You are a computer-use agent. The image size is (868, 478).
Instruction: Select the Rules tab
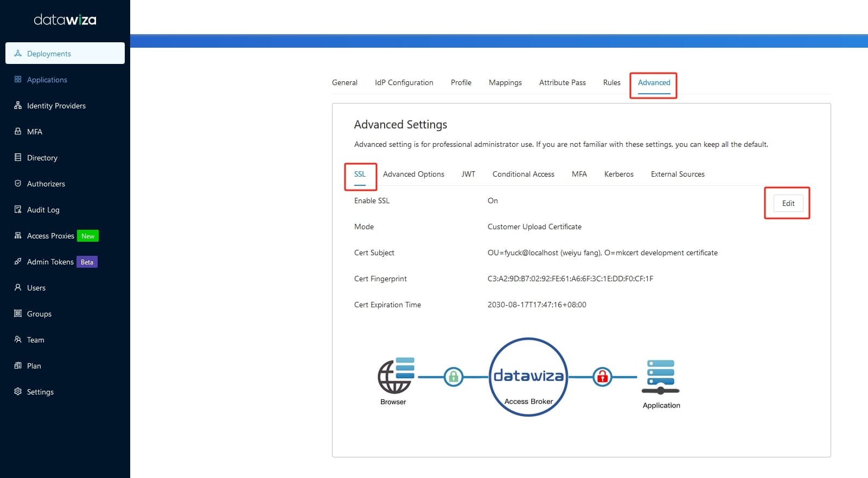612,82
